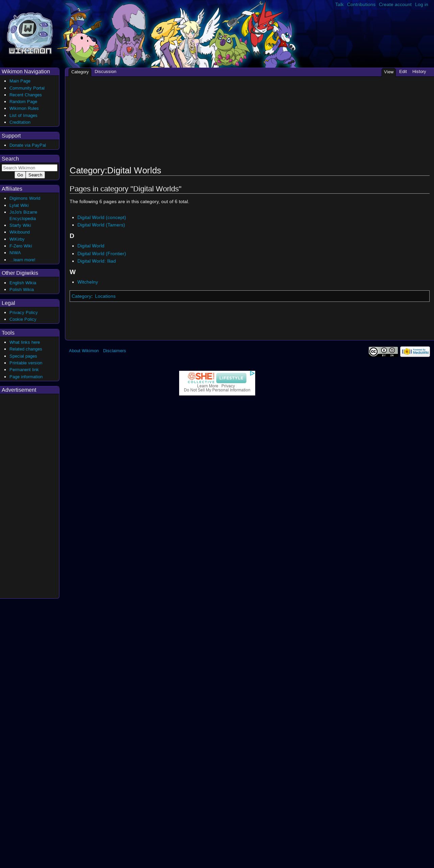
Task: Click the Category link in footer box
Action: pyautogui.click(x=81, y=296)
